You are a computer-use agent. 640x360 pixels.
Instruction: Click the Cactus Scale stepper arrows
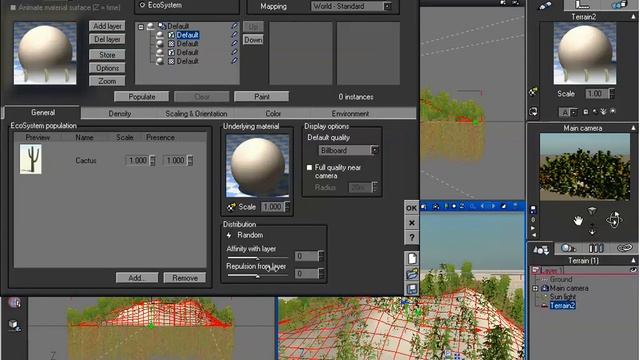click(x=153, y=160)
